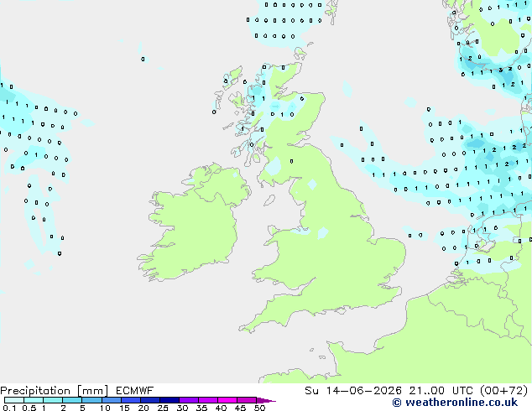Select legend swatch between 0.5 and 1
This screenshot has width=532, height=411.
34,400
